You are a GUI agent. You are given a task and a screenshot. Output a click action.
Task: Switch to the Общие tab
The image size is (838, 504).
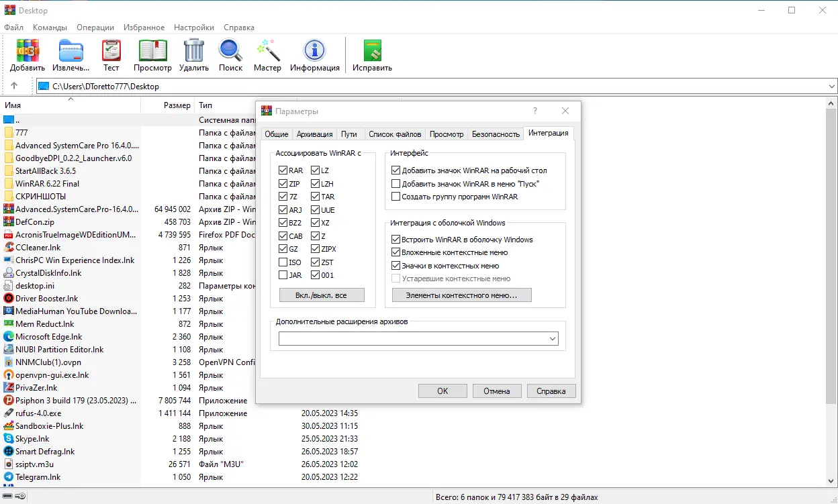(277, 134)
